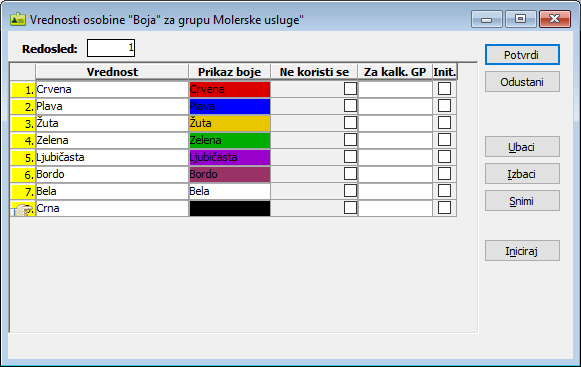Click the "Za kalk. GP" cell for Zelena
This screenshot has height=367, width=581.
[x=395, y=140]
